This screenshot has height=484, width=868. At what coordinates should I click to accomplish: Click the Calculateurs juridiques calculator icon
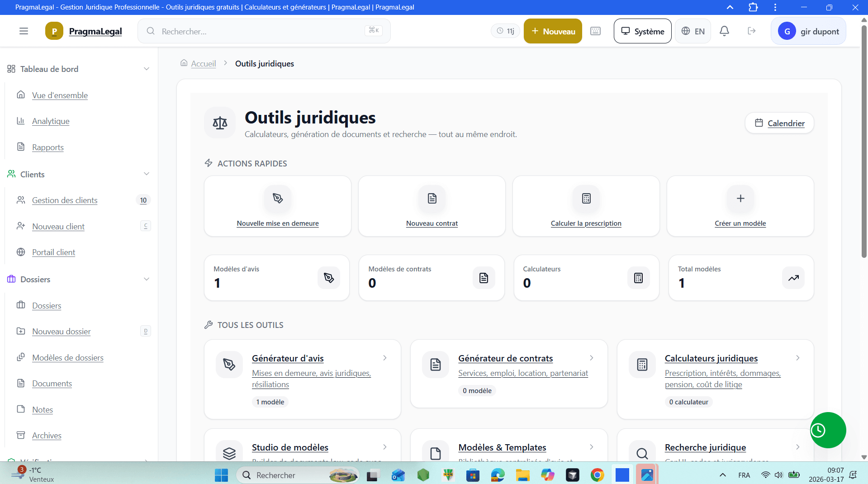click(642, 365)
